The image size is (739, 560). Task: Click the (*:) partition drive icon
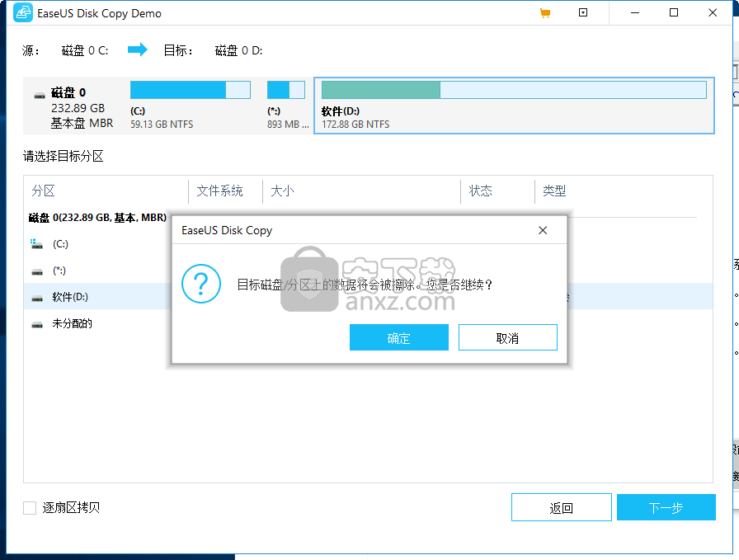coord(37,272)
